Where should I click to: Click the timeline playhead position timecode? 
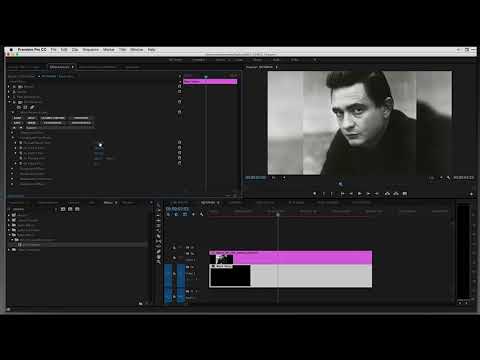[178, 209]
